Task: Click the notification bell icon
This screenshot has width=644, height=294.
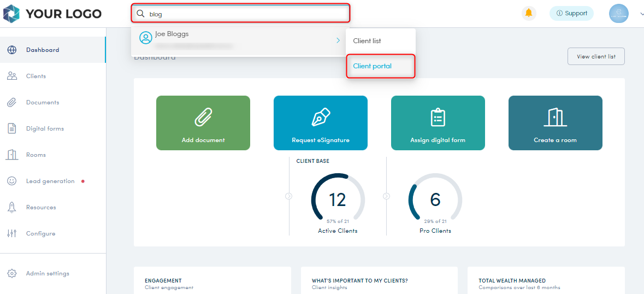Action: coord(528,13)
